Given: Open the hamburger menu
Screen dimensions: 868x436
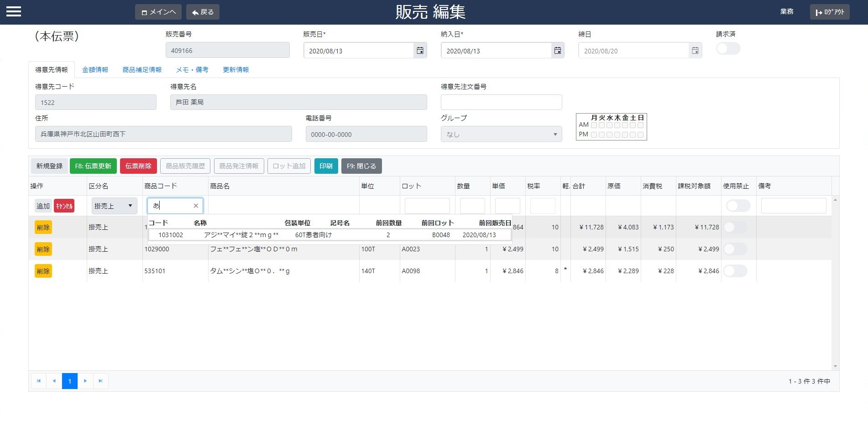Looking at the screenshot, I should pos(14,11).
